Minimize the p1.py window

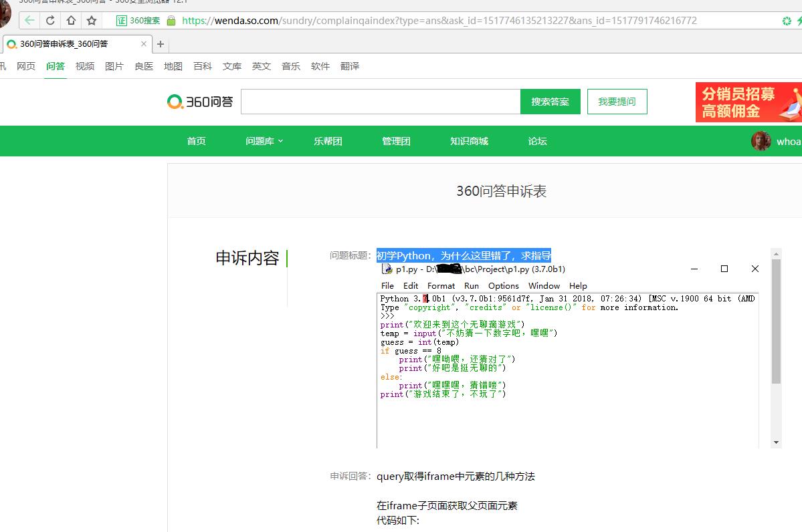pos(694,269)
